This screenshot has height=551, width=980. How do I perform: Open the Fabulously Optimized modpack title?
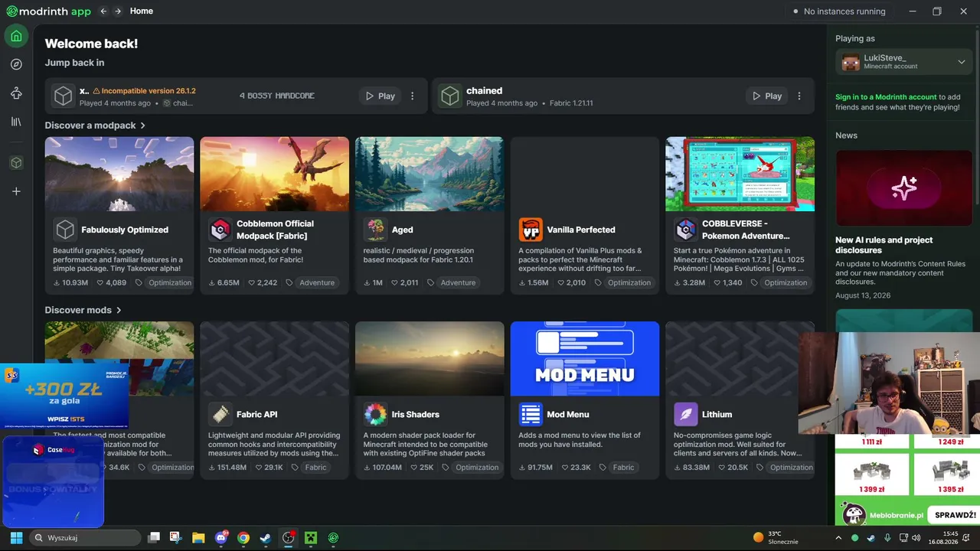click(x=125, y=230)
